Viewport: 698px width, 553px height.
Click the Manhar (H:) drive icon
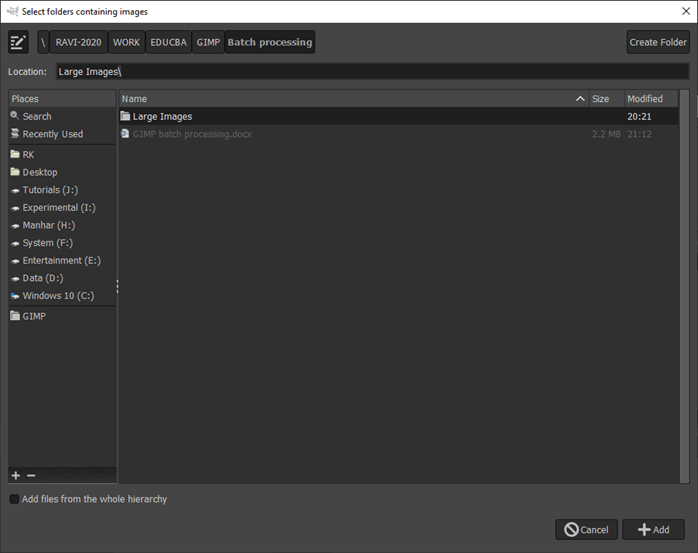(15, 225)
